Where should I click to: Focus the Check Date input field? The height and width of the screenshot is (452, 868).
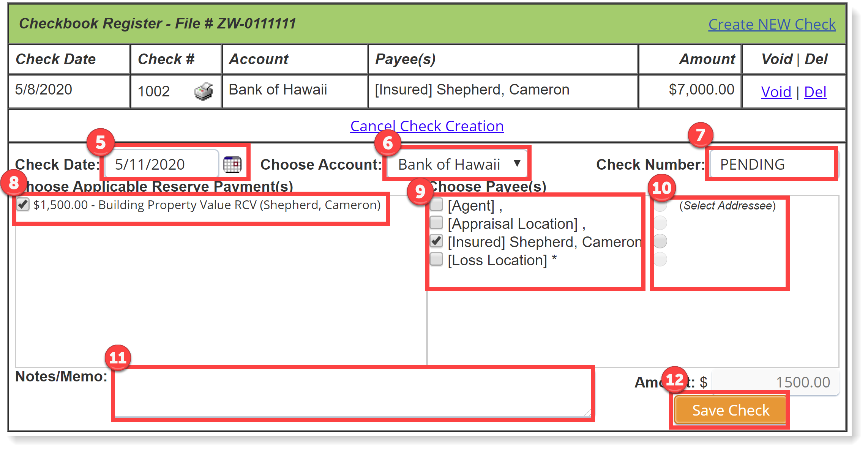tap(161, 164)
